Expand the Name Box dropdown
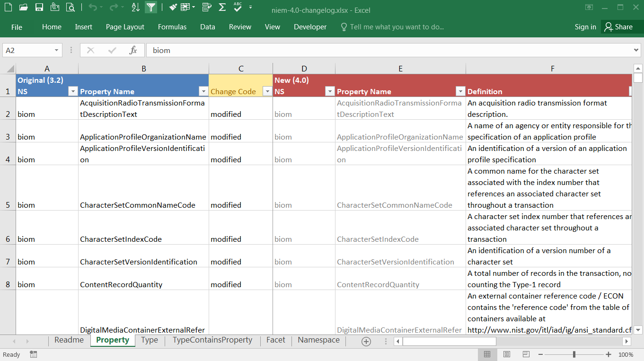This screenshot has width=644, height=361. point(57,50)
